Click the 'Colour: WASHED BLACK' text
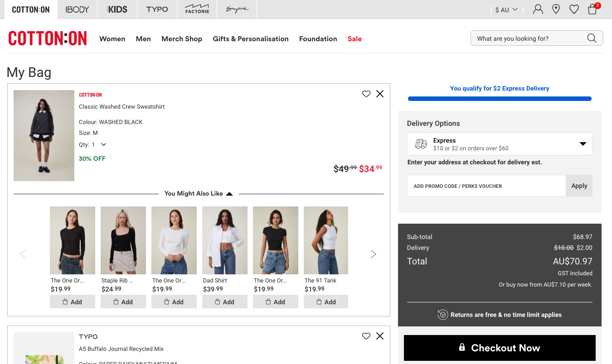This screenshot has height=364, width=612. tap(111, 122)
